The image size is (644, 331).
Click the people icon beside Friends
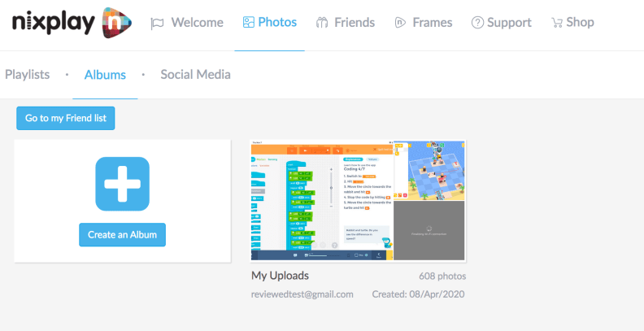coord(322,23)
